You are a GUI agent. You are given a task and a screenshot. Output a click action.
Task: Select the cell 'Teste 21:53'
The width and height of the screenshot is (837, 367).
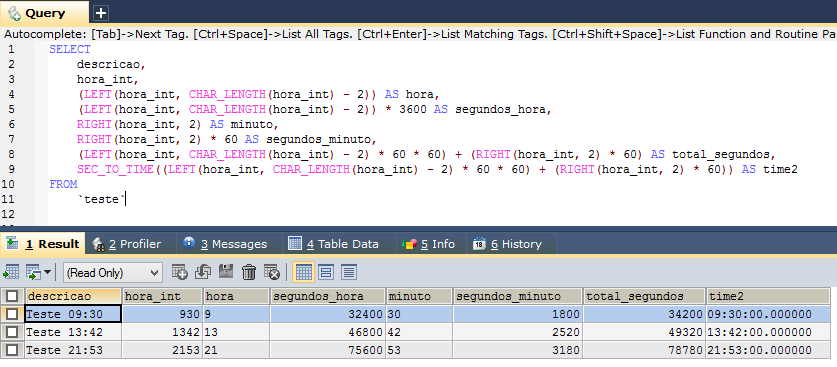tap(73, 350)
